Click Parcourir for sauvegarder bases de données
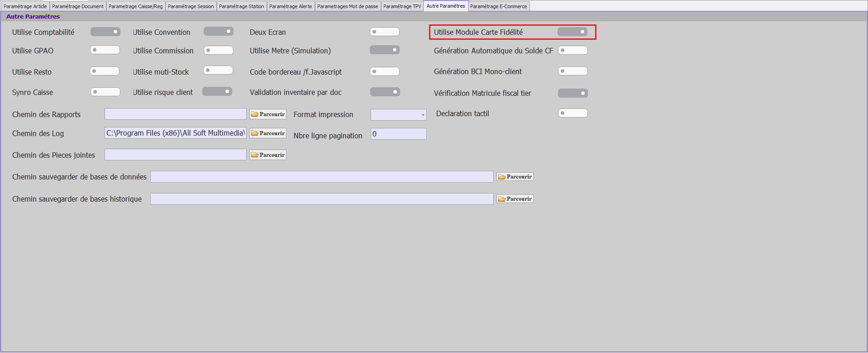This screenshot has width=868, height=353. click(515, 177)
